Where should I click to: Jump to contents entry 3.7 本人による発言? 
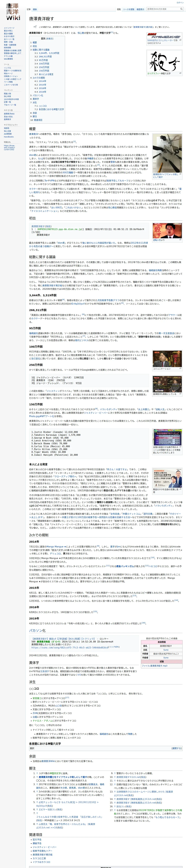[x=44, y=74]
